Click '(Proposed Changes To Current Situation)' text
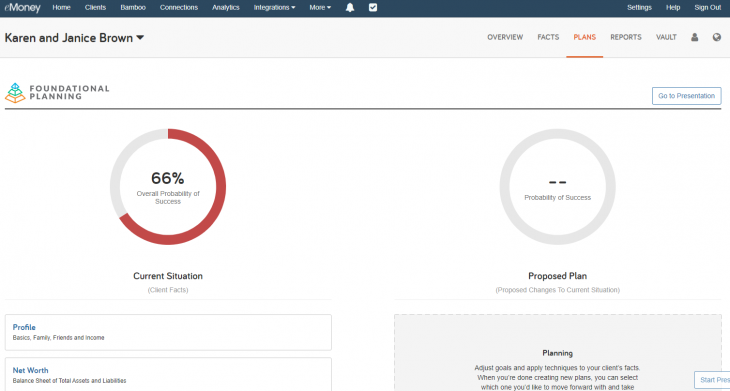This screenshot has height=391, width=730. (x=557, y=290)
